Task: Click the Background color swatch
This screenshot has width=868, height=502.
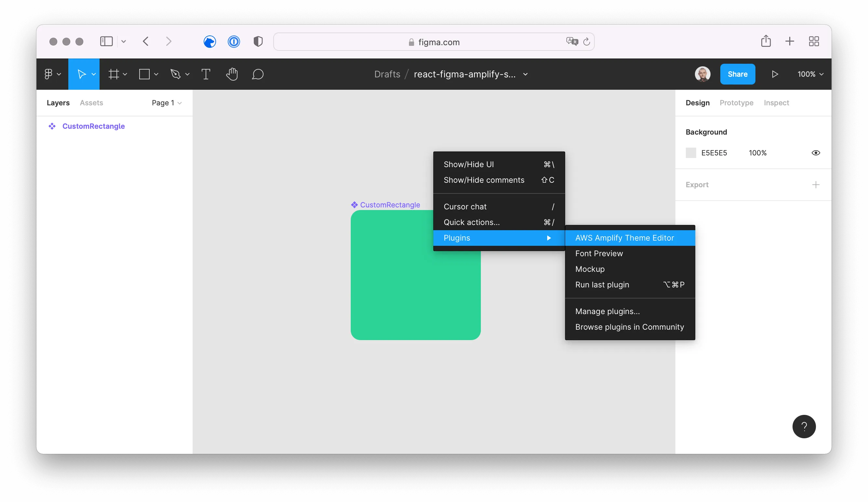Action: [x=691, y=152]
